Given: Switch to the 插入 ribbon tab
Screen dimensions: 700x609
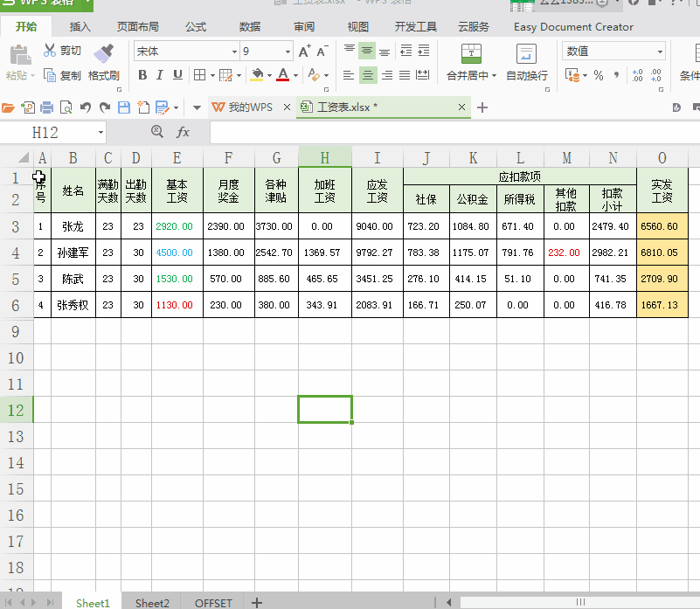Looking at the screenshot, I should [80, 27].
